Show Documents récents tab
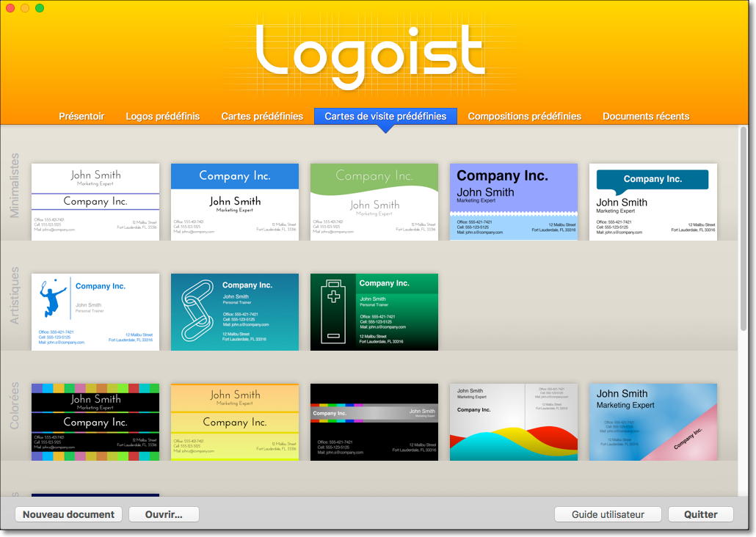Image resolution: width=756 pixels, height=537 pixels. click(646, 116)
